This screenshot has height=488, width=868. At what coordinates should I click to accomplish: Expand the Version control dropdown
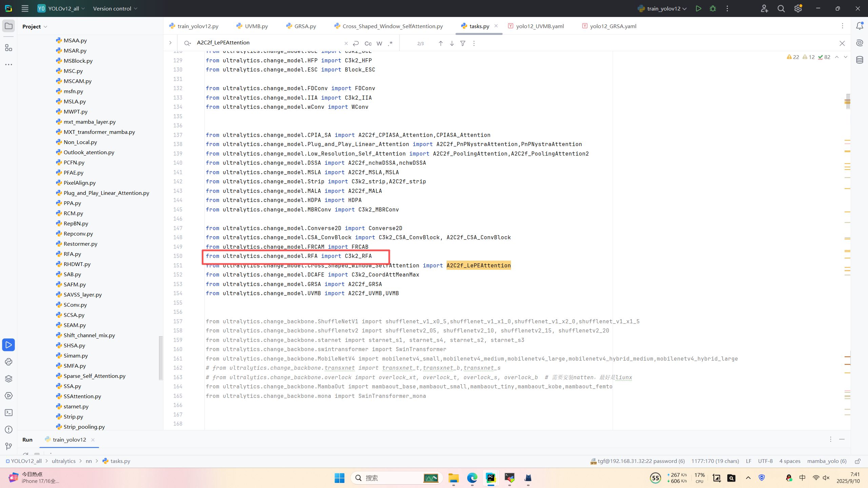tap(115, 8)
